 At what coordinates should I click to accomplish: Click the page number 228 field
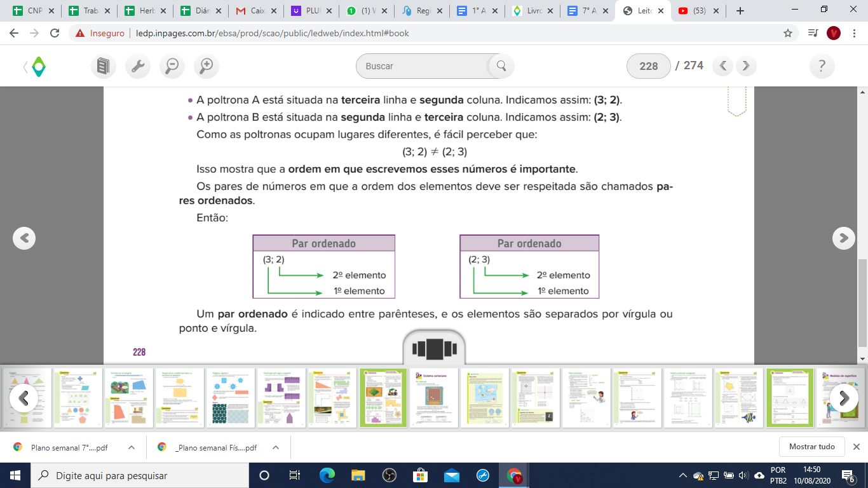(649, 66)
